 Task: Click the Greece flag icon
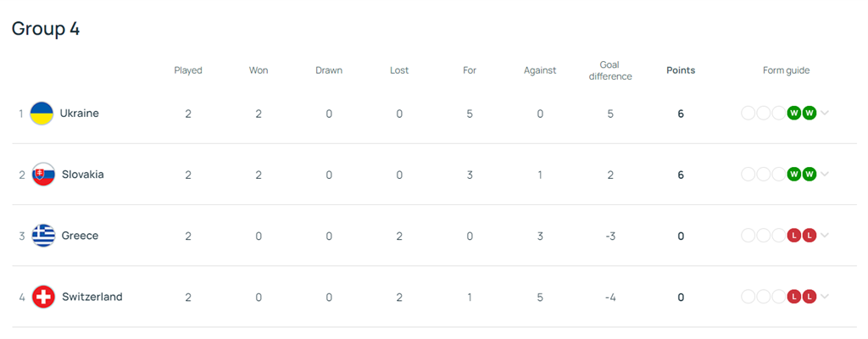click(x=43, y=236)
